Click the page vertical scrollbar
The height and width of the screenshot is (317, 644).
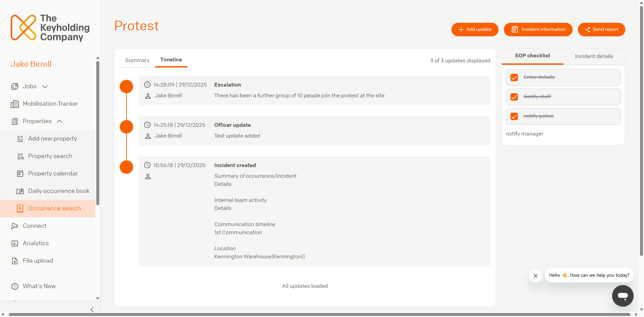pyautogui.click(x=641, y=131)
